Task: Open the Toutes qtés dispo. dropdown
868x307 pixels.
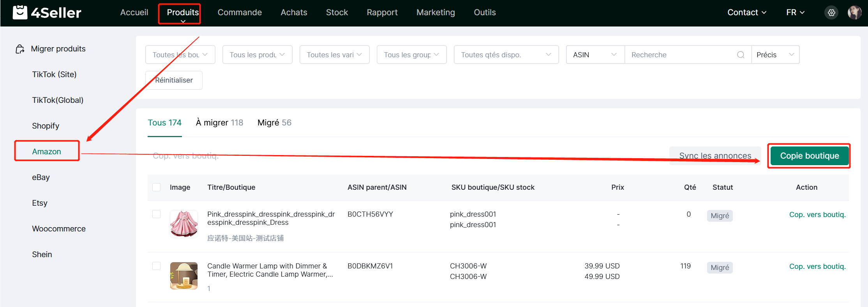Action: [x=506, y=55]
